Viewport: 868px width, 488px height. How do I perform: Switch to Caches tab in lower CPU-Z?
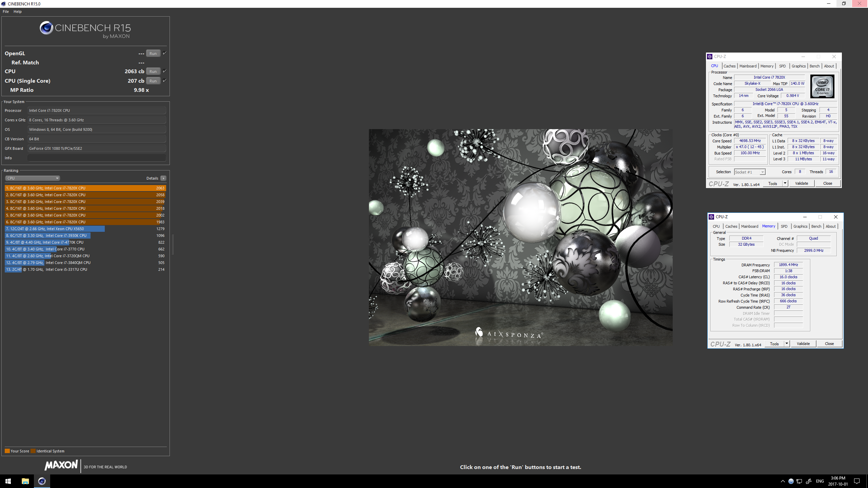[731, 226]
